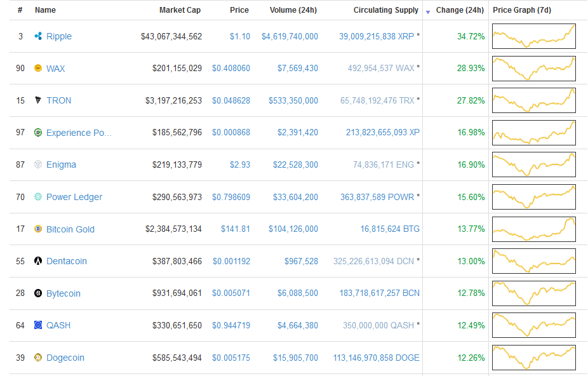
Task: Click Ripple volume $4,619,740,000
Action: [290, 36]
